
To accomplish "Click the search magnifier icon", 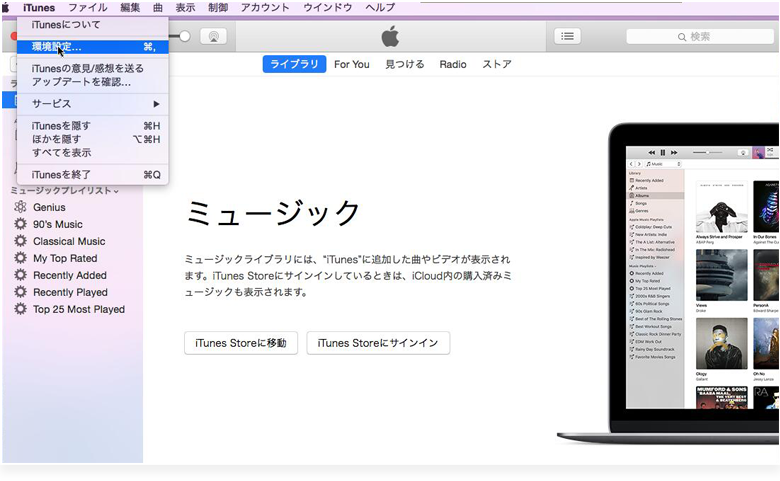I will [x=682, y=37].
